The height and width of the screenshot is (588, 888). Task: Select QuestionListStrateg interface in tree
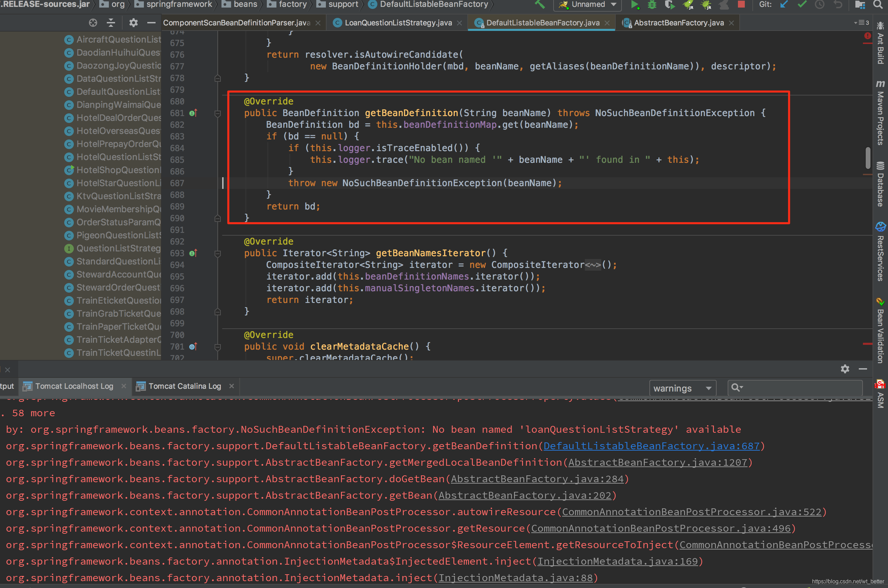112,248
